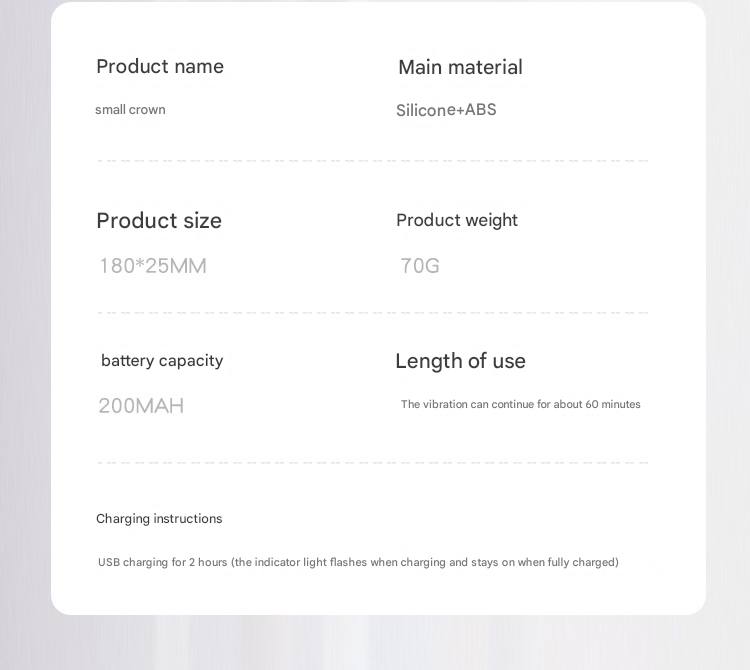Image resolution: width=750 pixels, height=670 pixels.
Task: Click the dashed divider below "200MAH"
Action: tap(372, 463)
